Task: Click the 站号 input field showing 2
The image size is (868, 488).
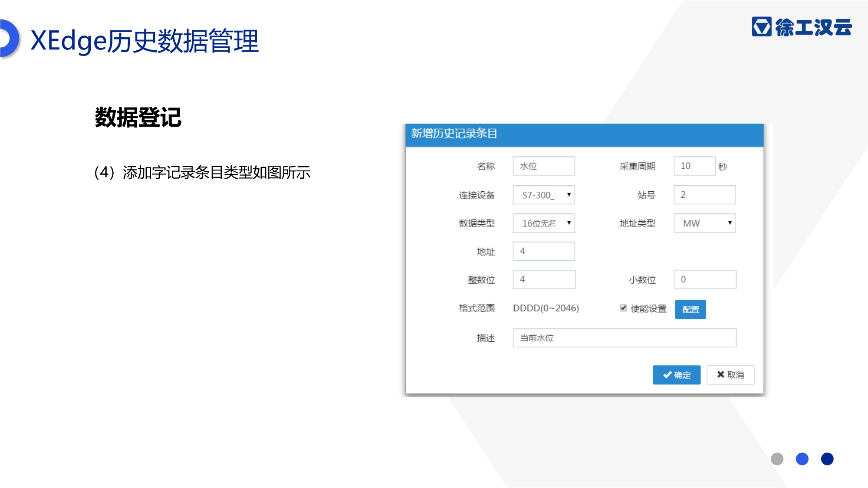Action: 705,195
